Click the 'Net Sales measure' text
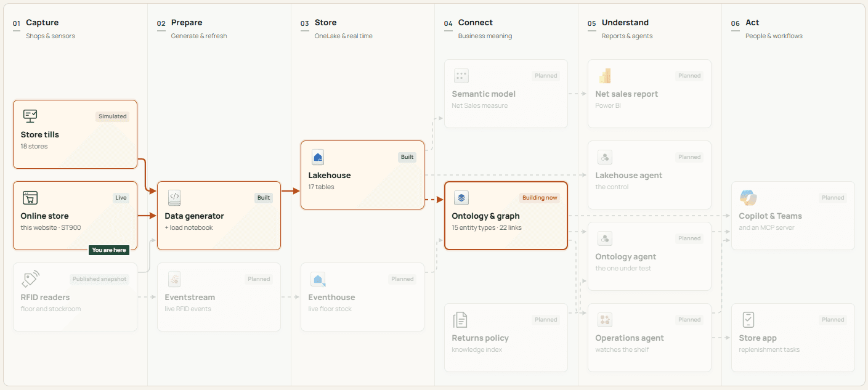Screen dimensions: 868x390 (480, 105)
